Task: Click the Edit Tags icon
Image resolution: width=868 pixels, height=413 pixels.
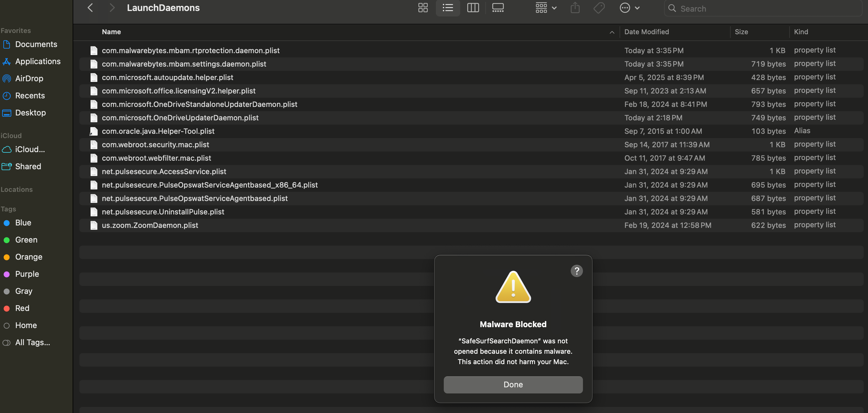Action: coord(599,8)
